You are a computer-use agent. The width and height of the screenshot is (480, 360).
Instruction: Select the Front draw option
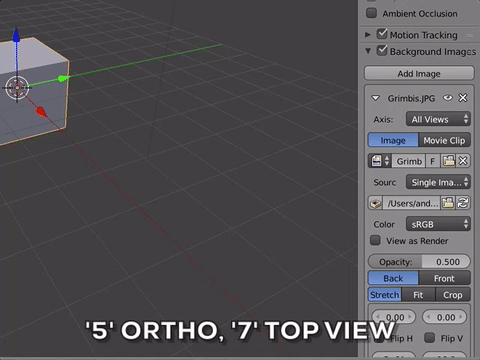point(444,278)
